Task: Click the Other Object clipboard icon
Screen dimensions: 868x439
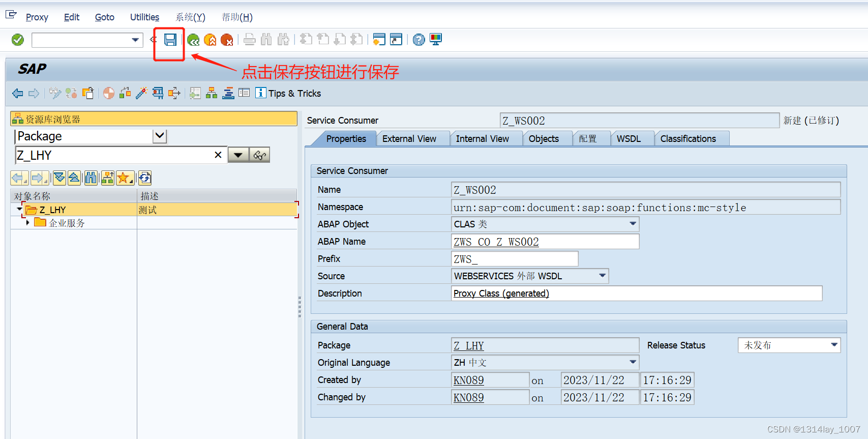Action: coord(88,93)
